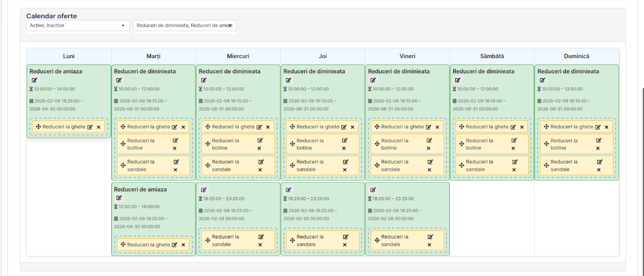
Task: Click the page vertical scrollbar
Action: (642, 161)
